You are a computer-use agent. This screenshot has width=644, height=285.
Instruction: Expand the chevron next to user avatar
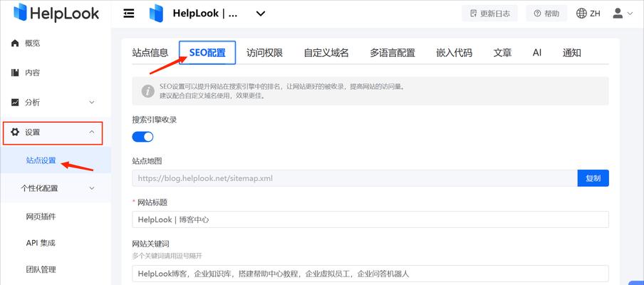point(630,14)
